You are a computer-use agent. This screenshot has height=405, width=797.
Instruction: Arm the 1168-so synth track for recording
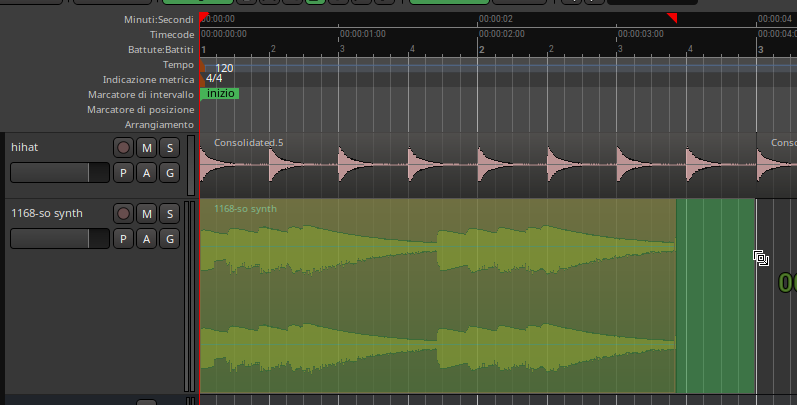pyautogui.click(x=123, y=214)
